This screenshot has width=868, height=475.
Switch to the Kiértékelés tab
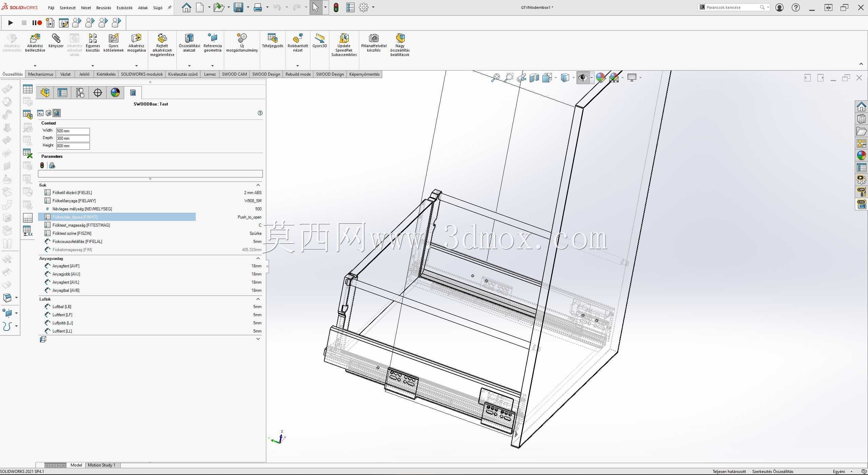coord(106,74)
